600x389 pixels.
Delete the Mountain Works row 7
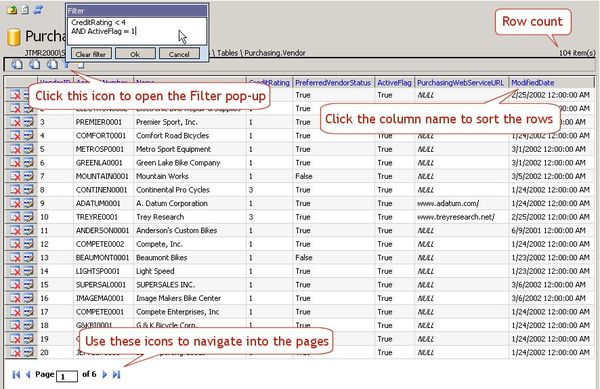15,176
